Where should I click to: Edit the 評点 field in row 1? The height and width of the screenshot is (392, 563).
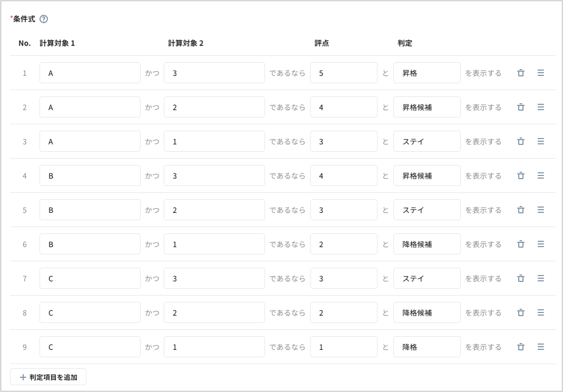point(343,73)
